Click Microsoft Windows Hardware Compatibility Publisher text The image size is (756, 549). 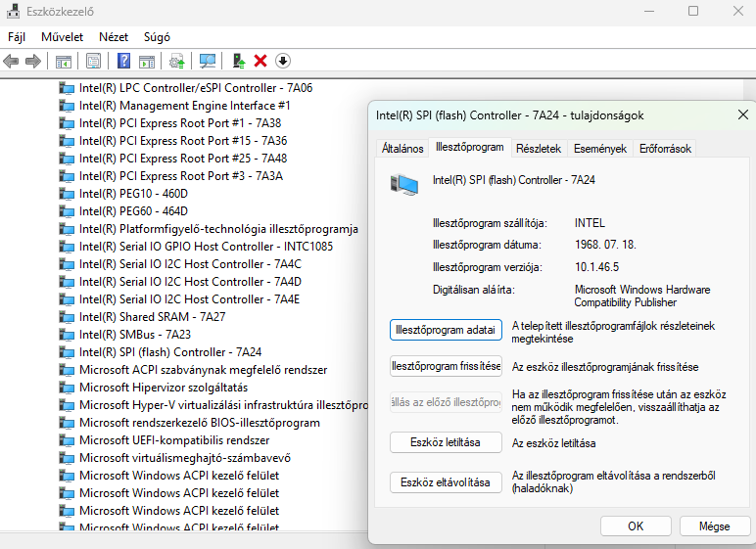tap(642, 296)
